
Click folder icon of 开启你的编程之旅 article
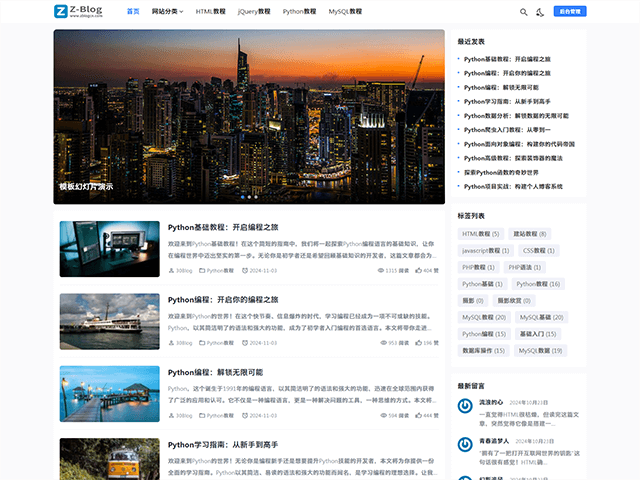(x=202, y=343)
